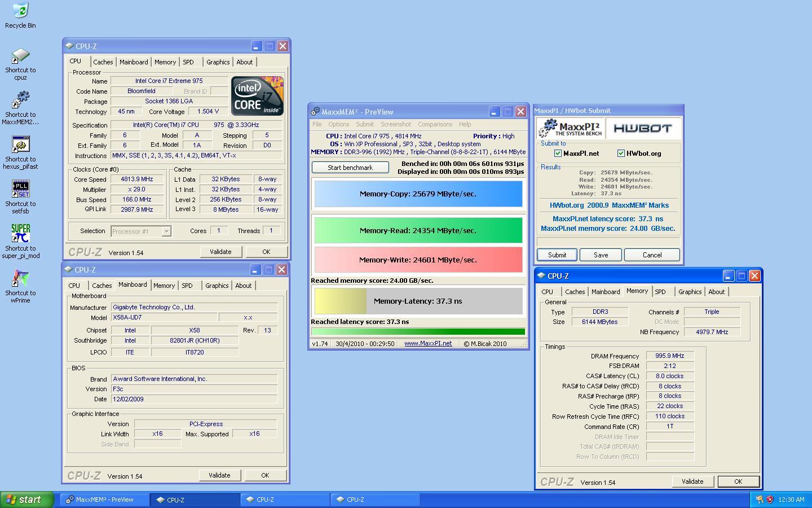Open the Mainboard tab in the memory CPU-Z window
The width and height of the screenshot is (812, 508).
click(x=606, y=292)
